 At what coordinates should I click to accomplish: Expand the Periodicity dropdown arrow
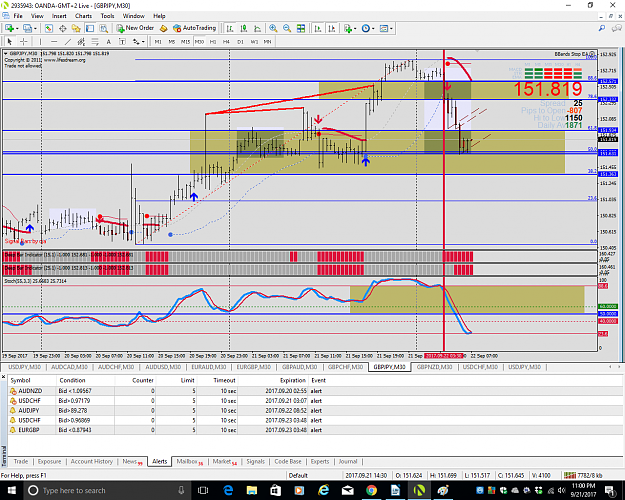373,29
